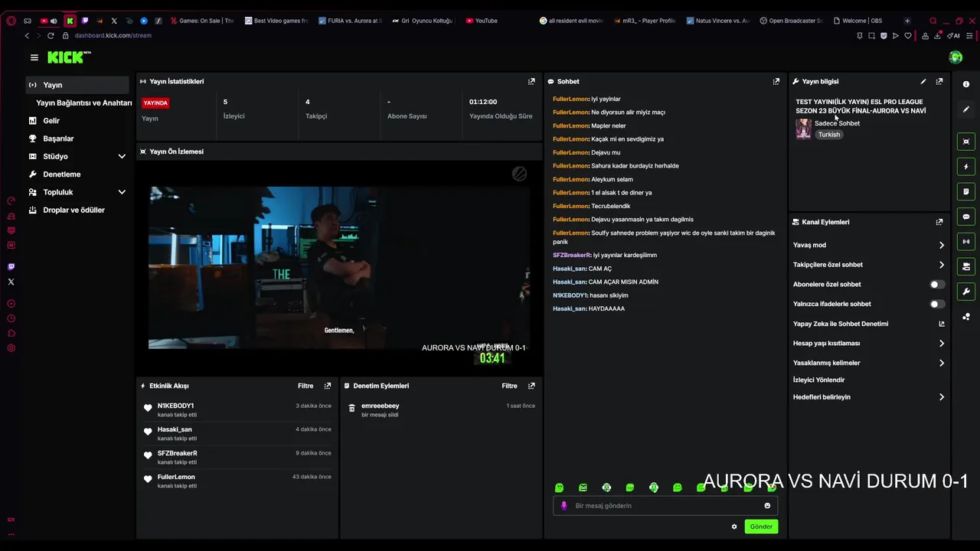Screen dimensions: 980x551
Task: Toggle the chat bubble widget in the right rail
Action: [966, 217]
